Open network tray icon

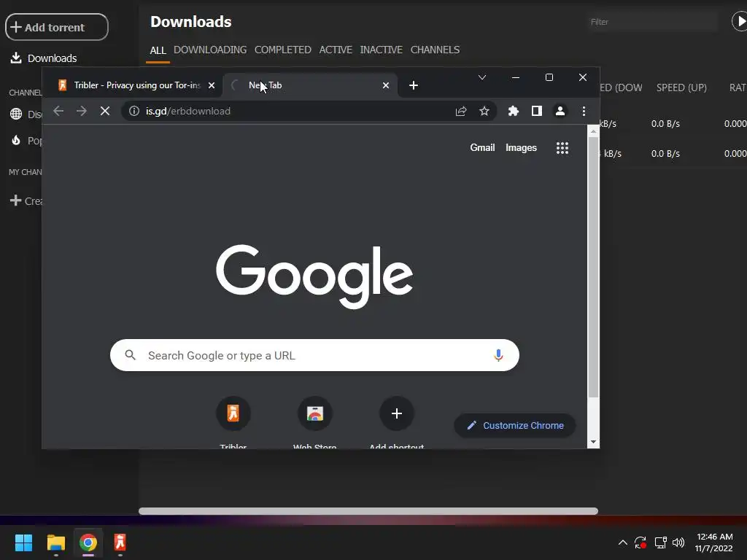pyautogui.click(x=660, y=542)
